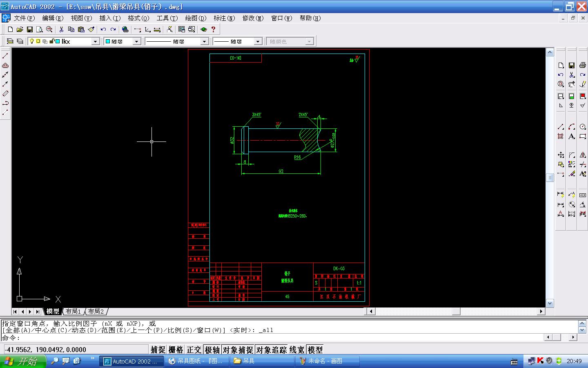Image resolution: width=588 pixels, height=368 pixels.
Task: Open the 随颜色 plot style dropdown
Action: click(309, 41)
